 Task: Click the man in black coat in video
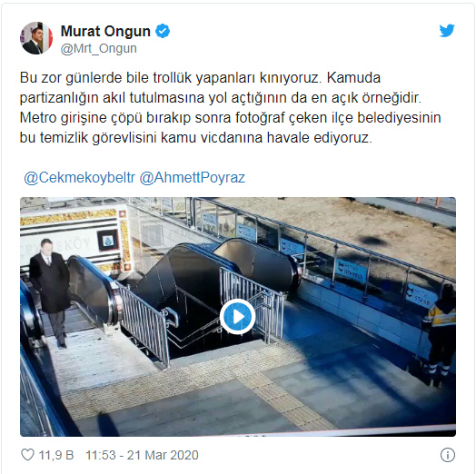(51, 292)
